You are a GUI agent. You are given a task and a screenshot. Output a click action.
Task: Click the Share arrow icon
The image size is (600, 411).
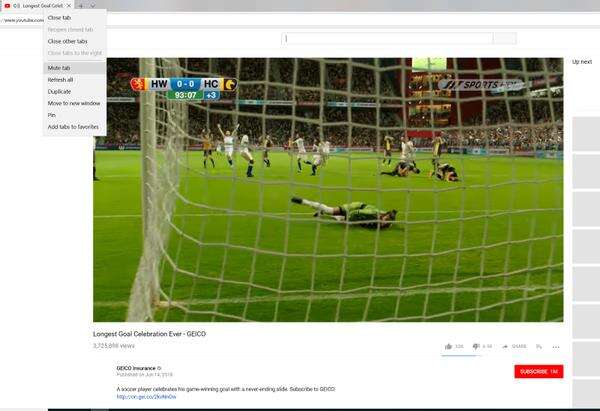coord(505,346)
